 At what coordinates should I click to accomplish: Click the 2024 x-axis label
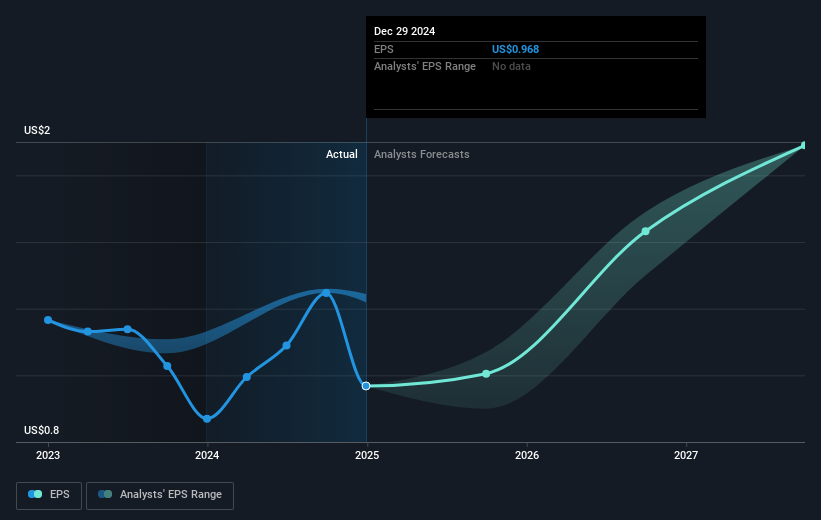pyautogui.click(x=207, y=455)
